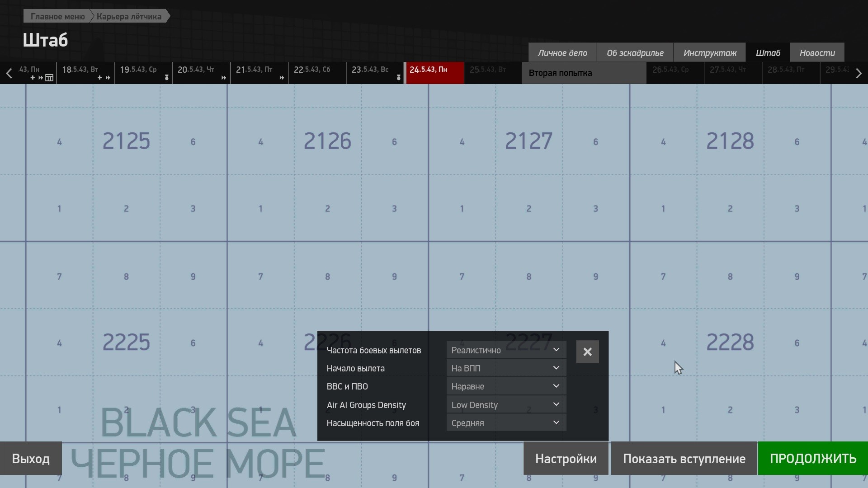
Task: Go to Главное меню breadcrumb
Action: click(57, 16)
